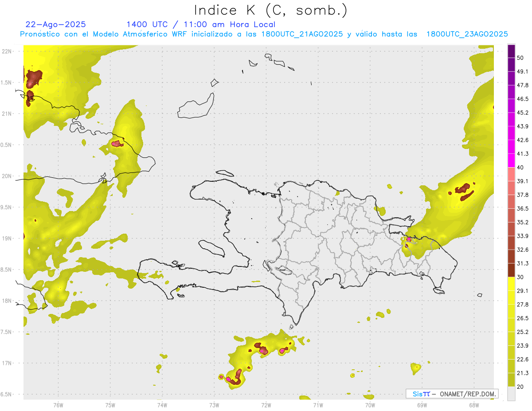
Task: Click the 70W longitude axis label
Action: click(x=370, y=405)
